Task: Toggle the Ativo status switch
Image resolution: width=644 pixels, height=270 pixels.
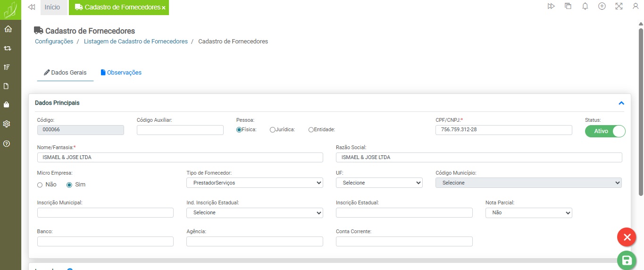Action: coord(605,131)
